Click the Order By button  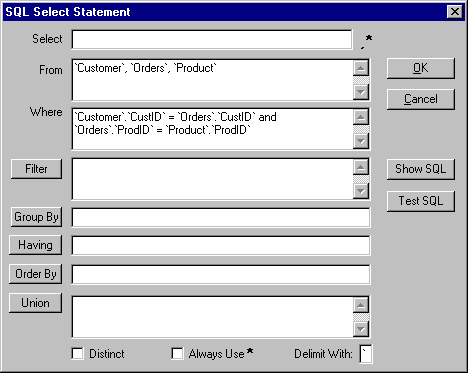pos(35,274)
